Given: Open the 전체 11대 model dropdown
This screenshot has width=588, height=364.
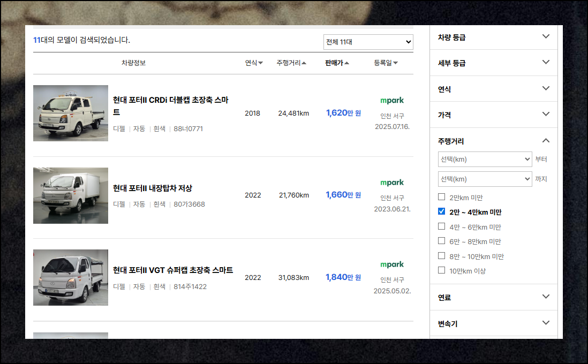Looking at the screenshot, I should 368,42.
